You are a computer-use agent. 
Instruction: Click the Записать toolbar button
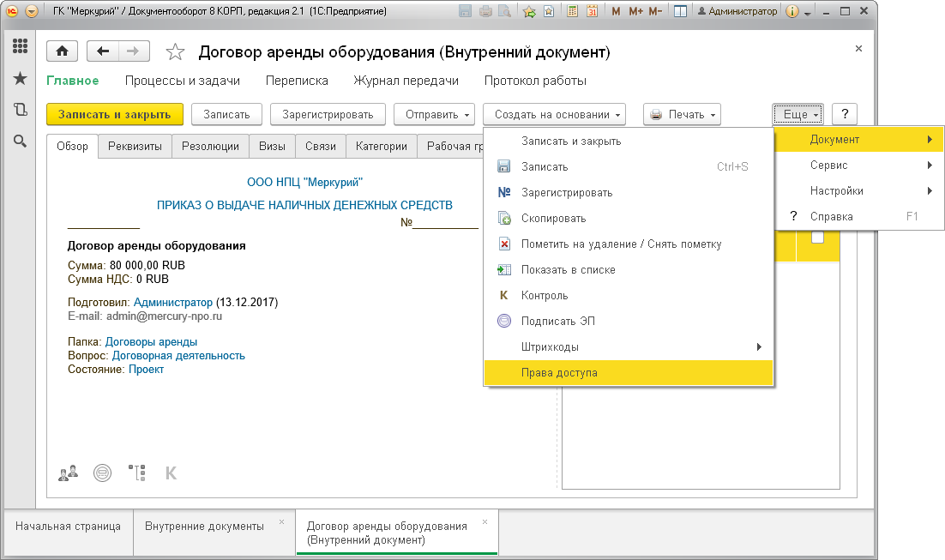(226, 114)
